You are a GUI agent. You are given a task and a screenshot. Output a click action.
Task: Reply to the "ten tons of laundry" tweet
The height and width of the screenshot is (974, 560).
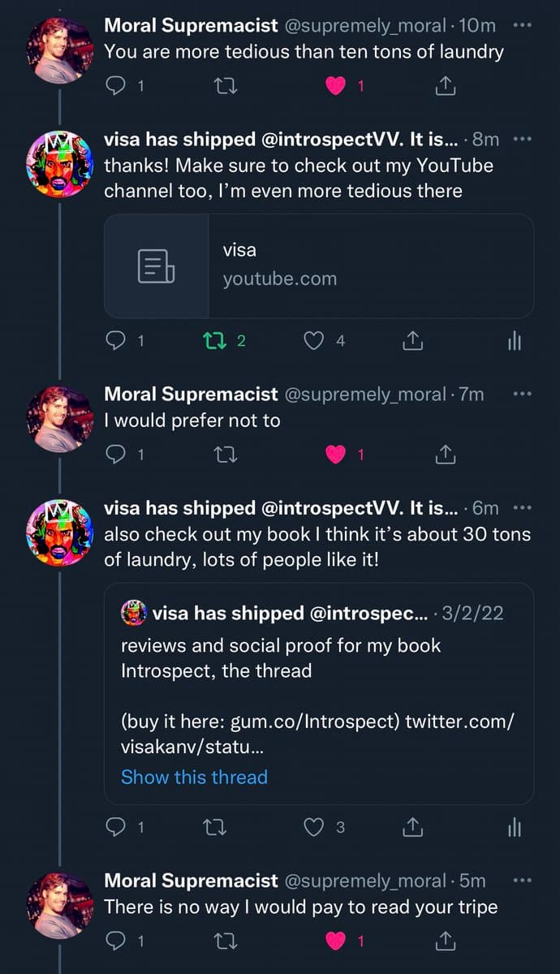click(x=116, y=86)
